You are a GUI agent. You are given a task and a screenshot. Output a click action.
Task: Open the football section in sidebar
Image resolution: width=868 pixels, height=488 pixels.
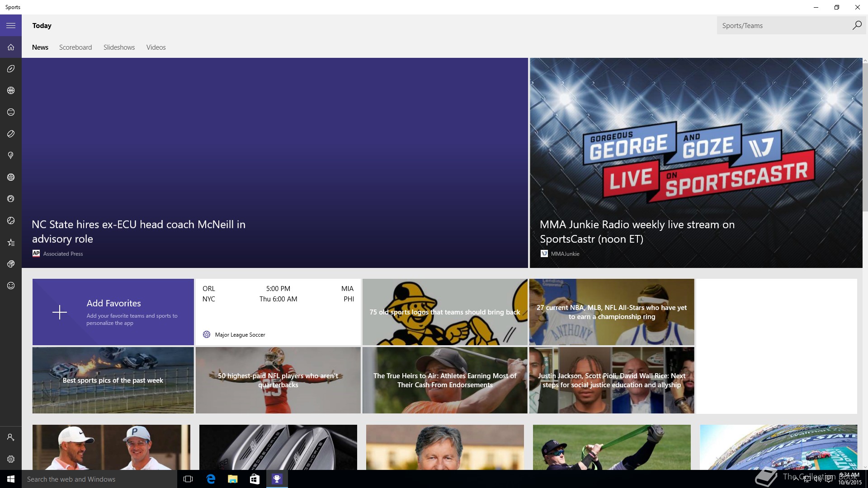tap(11, 69)
